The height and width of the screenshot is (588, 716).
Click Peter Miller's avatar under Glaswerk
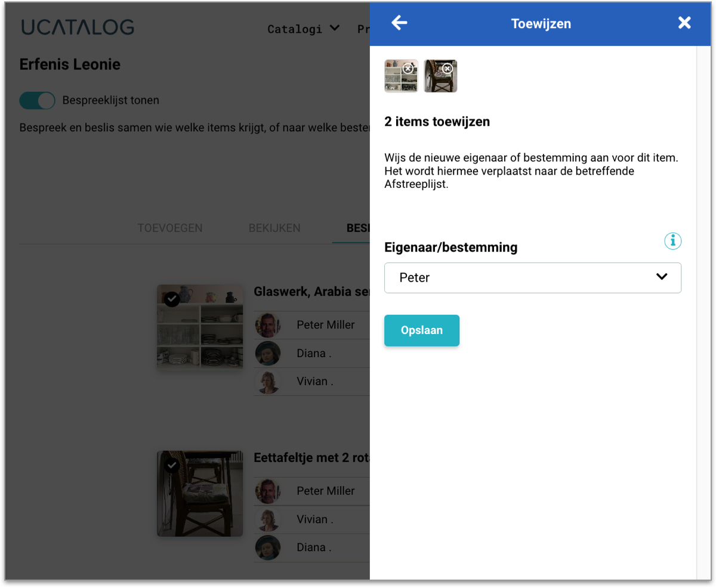point(268,325)
